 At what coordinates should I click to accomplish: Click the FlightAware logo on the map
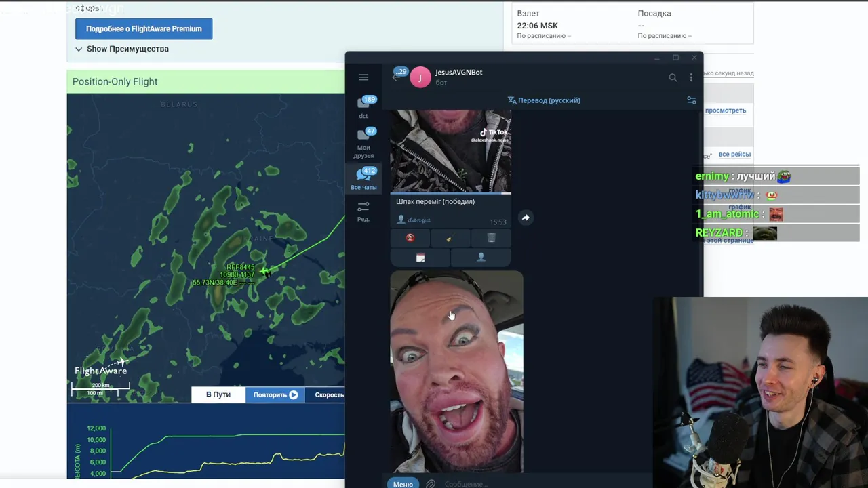click(102, 367)
